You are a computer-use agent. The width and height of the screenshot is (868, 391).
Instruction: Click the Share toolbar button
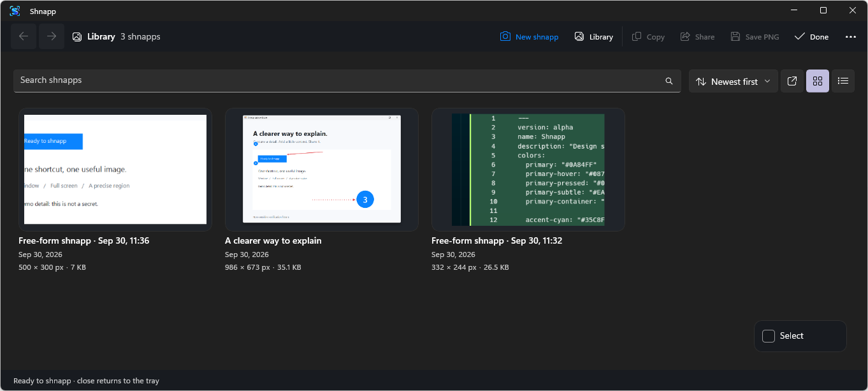click(697, 37)
